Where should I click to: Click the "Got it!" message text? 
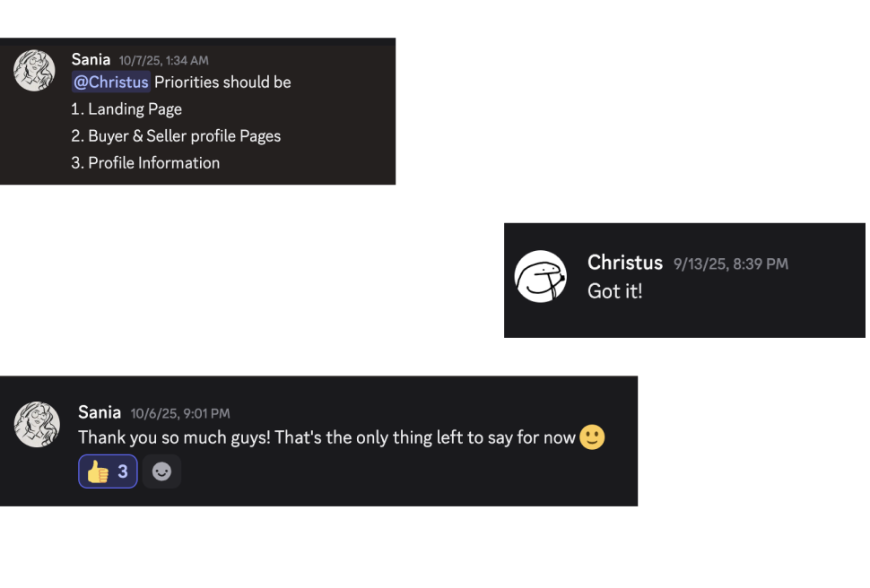point(614,291)
